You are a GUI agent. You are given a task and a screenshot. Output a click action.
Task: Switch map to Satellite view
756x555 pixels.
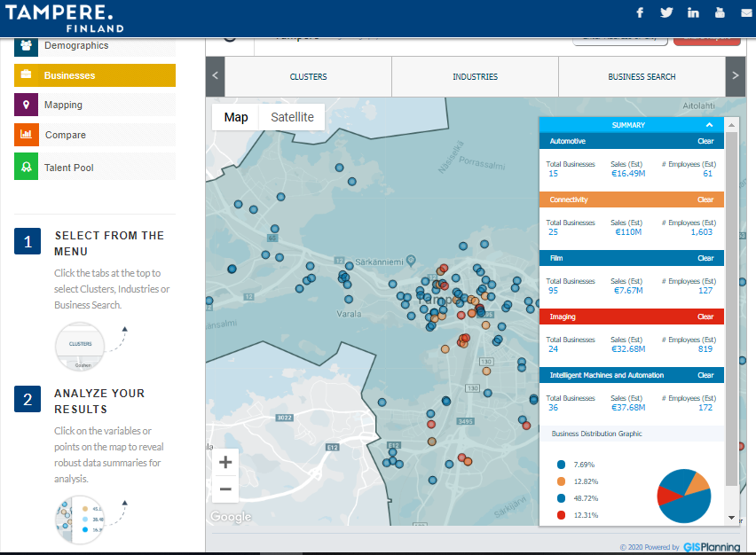click(x=292, y=117)
